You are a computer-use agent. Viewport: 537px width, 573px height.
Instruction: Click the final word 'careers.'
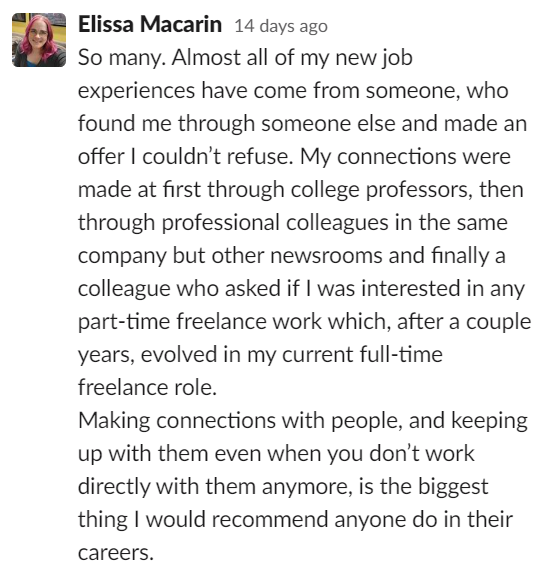[116, 553]
